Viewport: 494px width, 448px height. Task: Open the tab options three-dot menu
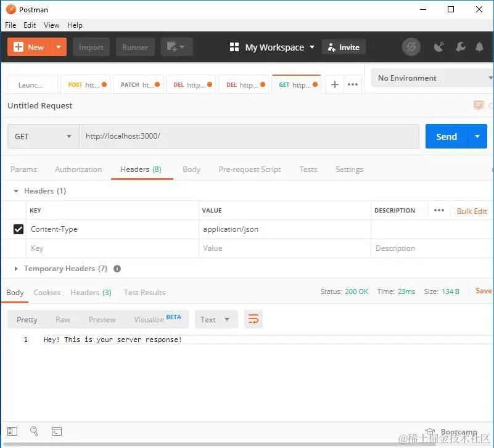pyautogui.click(x=353, y=84)
